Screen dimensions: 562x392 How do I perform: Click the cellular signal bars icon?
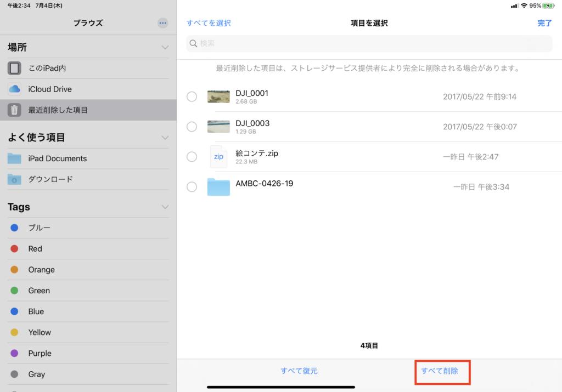coord(514,5)
